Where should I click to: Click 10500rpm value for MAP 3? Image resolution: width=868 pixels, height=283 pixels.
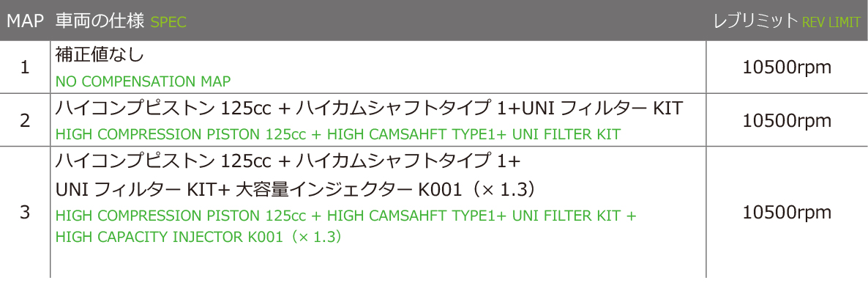tap(787, 213)
